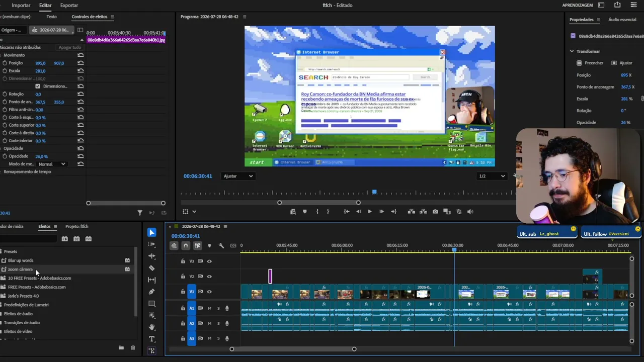Screen dimensions: 644x362
Task: Hide the V2 track output
Action: coord(209,276)
